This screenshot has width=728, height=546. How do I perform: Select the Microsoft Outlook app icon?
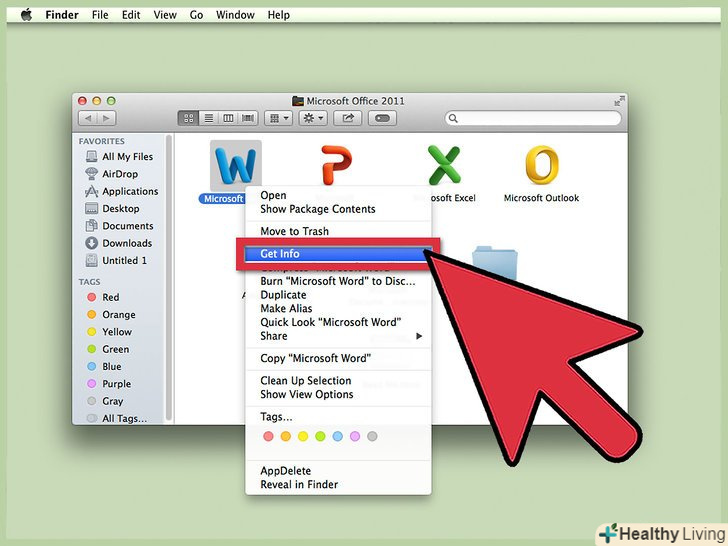[x=542, y=165]
